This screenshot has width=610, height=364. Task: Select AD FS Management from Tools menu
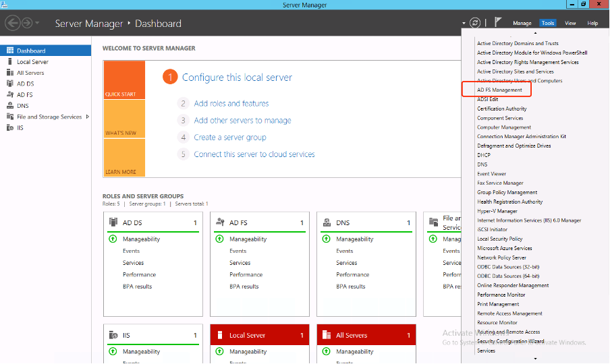[x=499, y=90]
